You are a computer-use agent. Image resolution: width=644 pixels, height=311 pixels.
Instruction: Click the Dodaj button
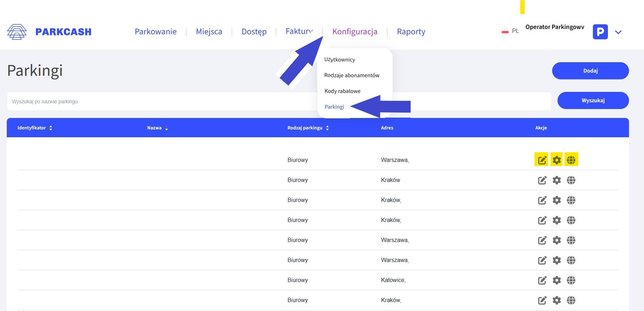[590, 71]
